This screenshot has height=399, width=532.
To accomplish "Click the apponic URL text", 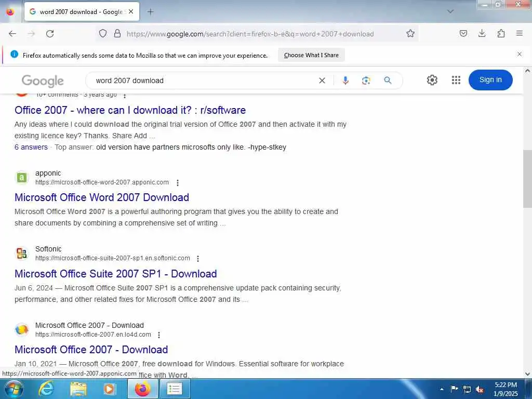I will (102, 182).
